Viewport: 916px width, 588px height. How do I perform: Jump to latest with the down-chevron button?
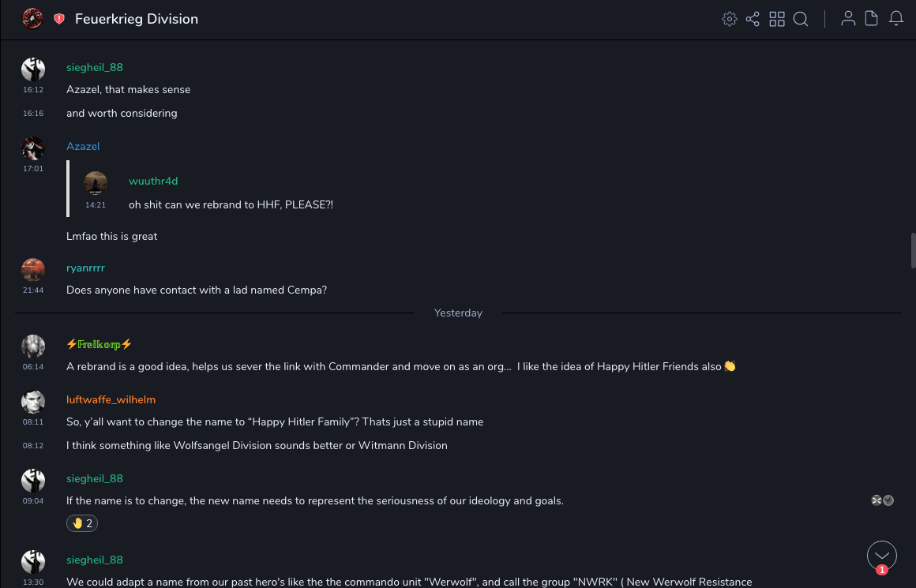click(x=882, y=556)
